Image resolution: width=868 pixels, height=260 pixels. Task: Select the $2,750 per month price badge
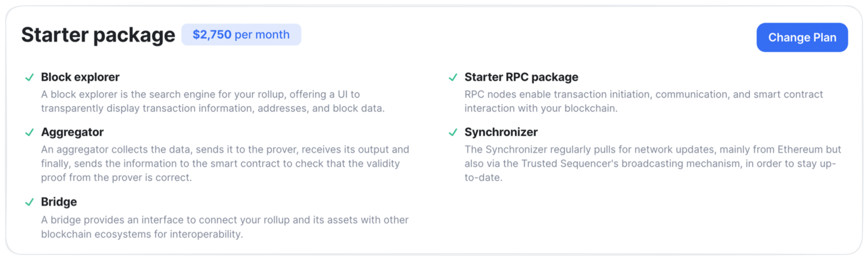(x=241, y=34)
